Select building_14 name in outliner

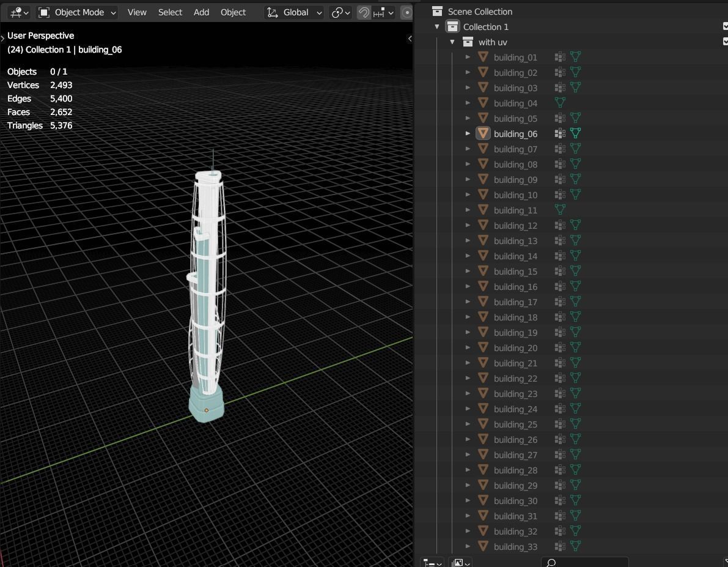(x=515, y=256)
